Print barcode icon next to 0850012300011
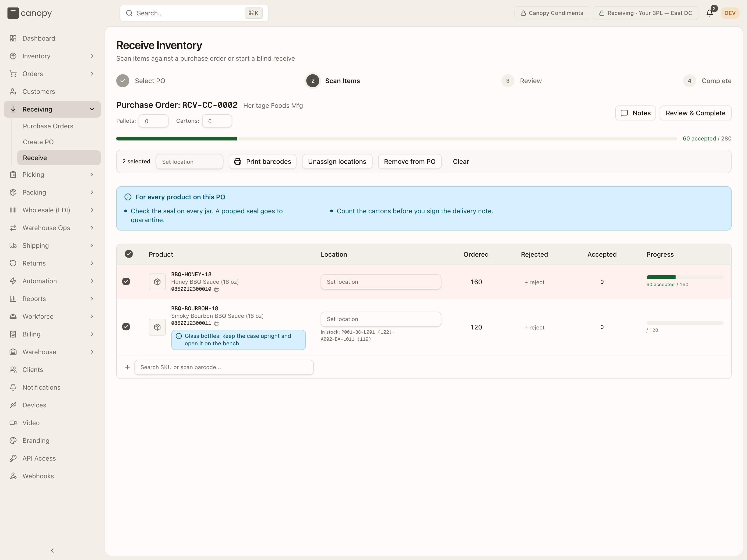 217,323
